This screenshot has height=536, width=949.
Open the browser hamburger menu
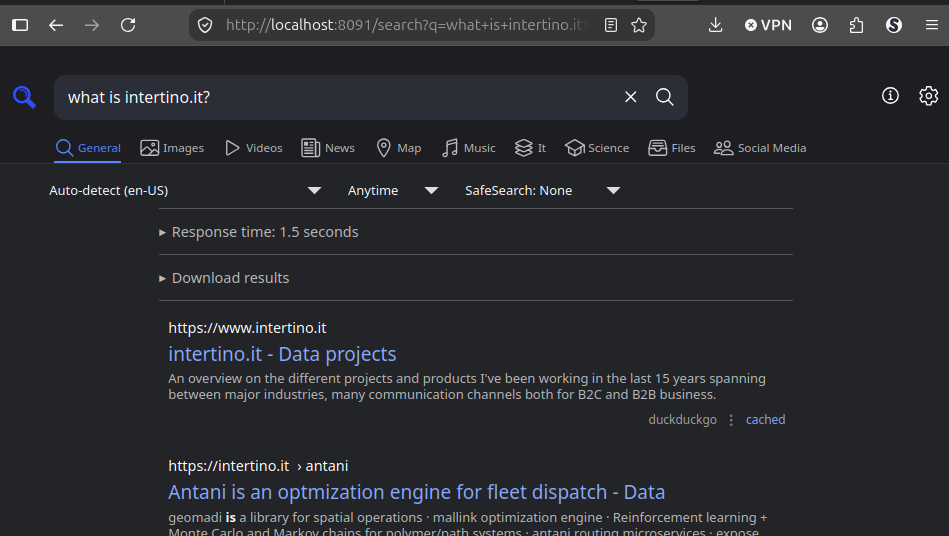[931, 25]
